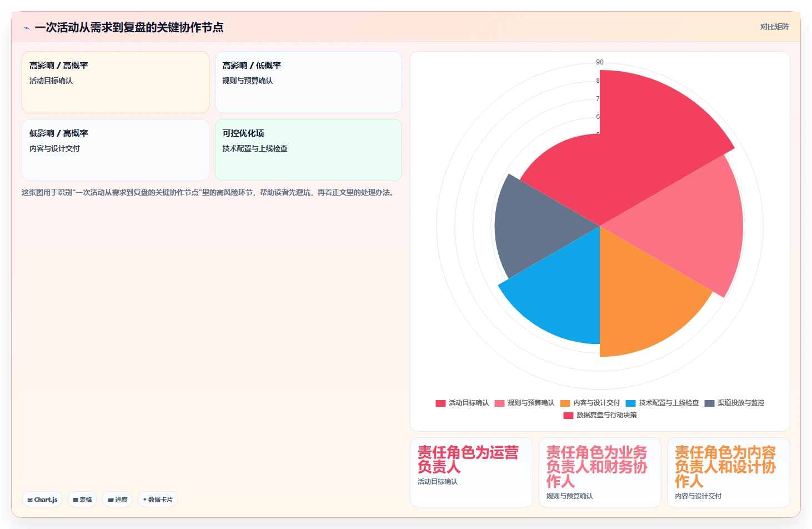Viewport: 812px width, 529px height.
Task: Click the 活动目标确认 text in high-impact card
Action: [51, 81]
